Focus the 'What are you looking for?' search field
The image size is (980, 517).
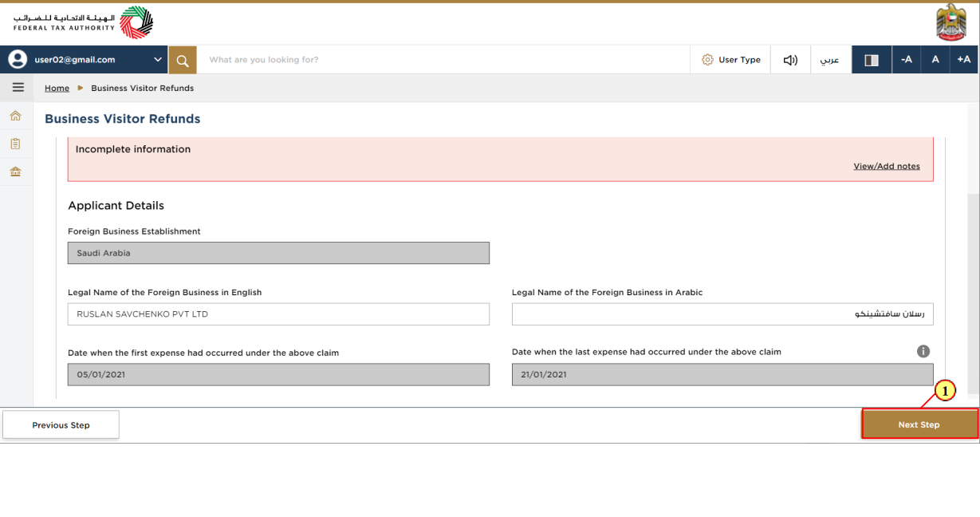(443, 60)
